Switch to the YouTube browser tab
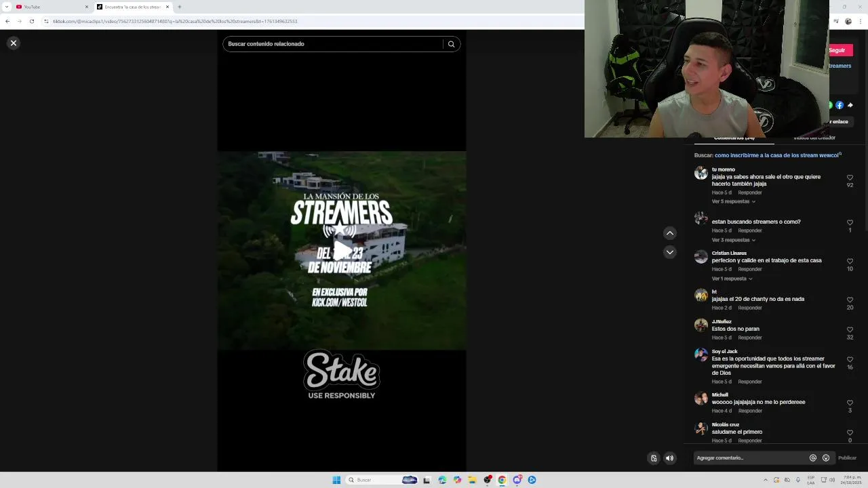 [51, 7]
